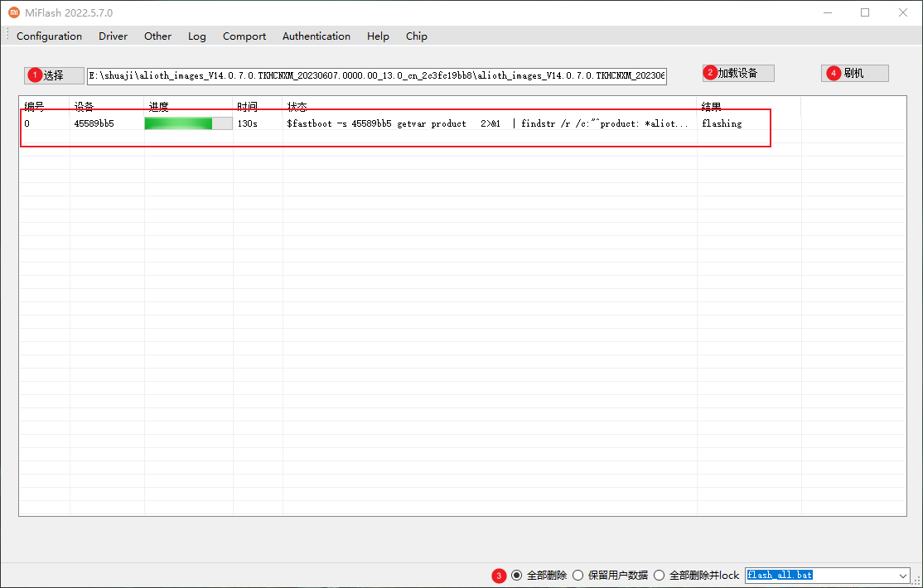Open the Other menu
The width and height of the screenshot is (923, 588).
click(x=157, y=36)
